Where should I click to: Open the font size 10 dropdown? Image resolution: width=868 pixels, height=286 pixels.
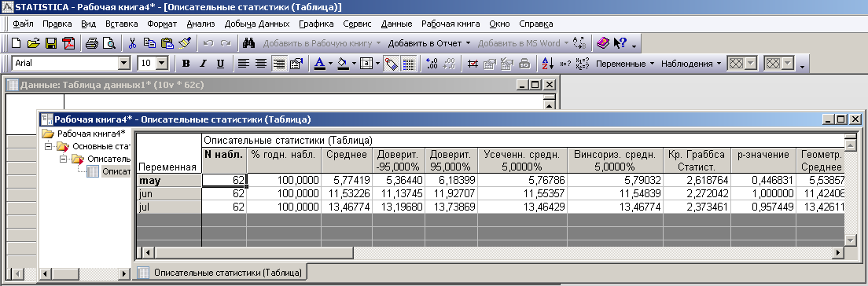[162, 63]
